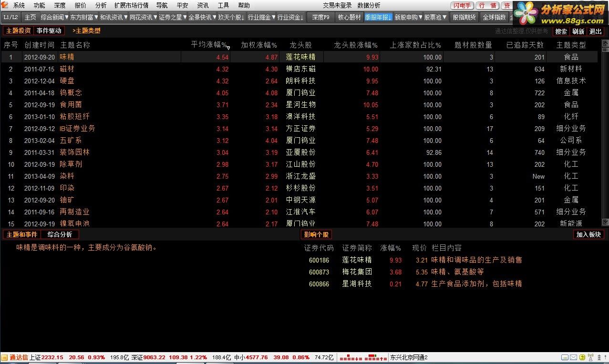Switch to the 主题投资 tab
Image resolution: width=609 pixels, height=364 pixels.
(x=18, y=30)
